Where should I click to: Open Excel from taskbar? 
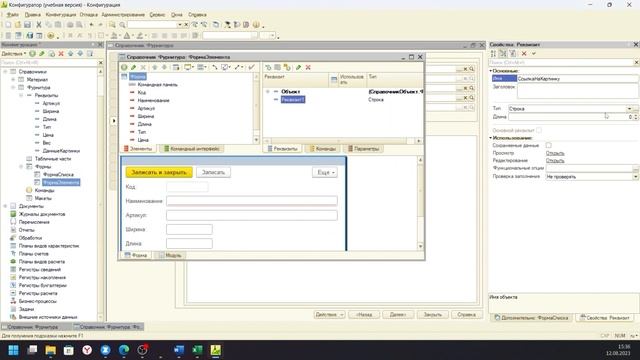197,350
